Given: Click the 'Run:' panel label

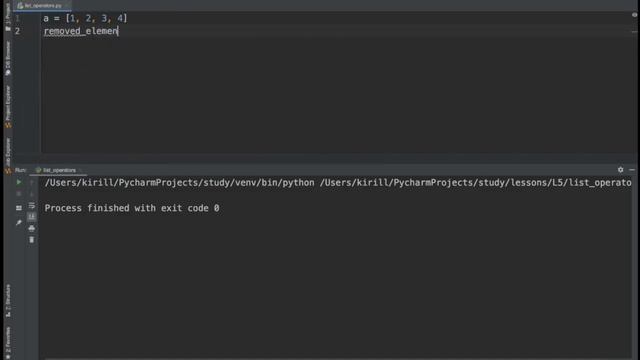Looking at the screenshot, I should click(20, 170).
